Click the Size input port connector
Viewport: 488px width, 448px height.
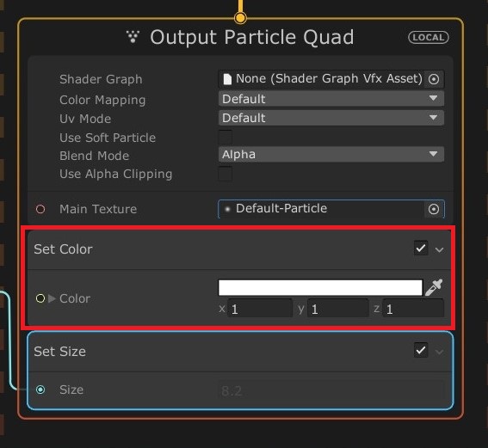[x=40, y=390]
